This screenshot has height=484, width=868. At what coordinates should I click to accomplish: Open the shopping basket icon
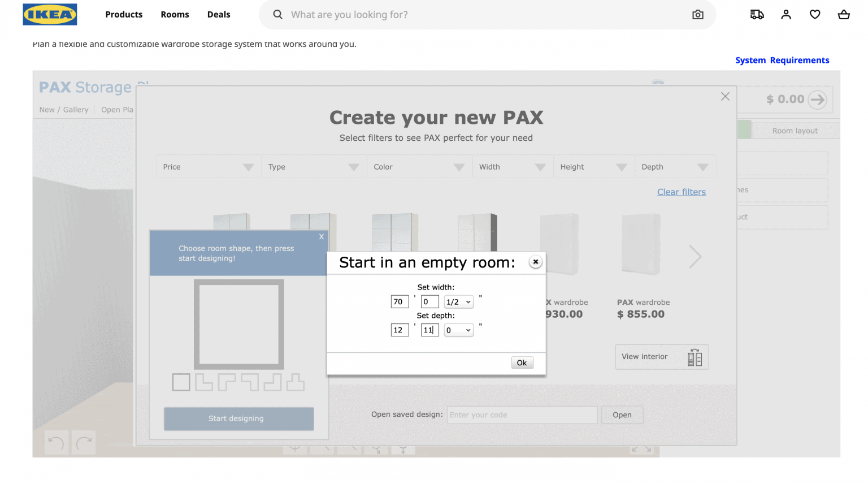click(x=843, y=14)
